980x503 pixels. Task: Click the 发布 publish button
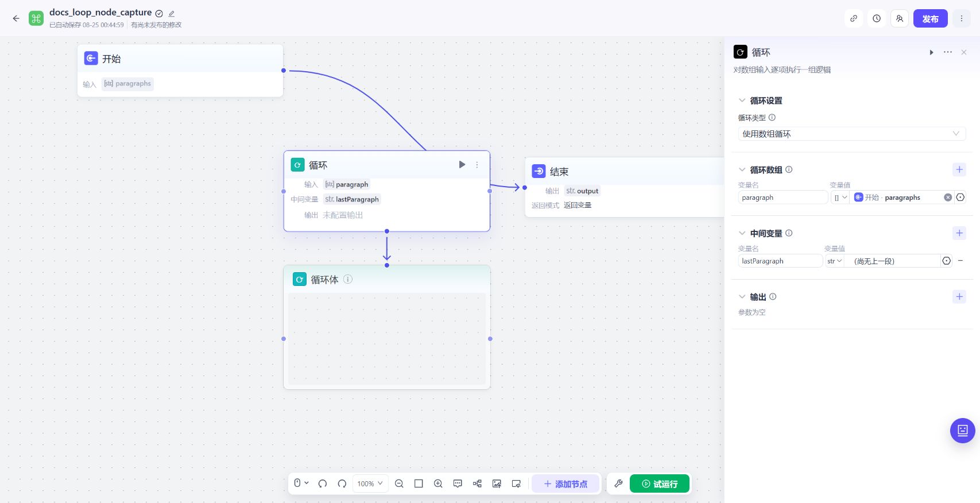point(930,18)
